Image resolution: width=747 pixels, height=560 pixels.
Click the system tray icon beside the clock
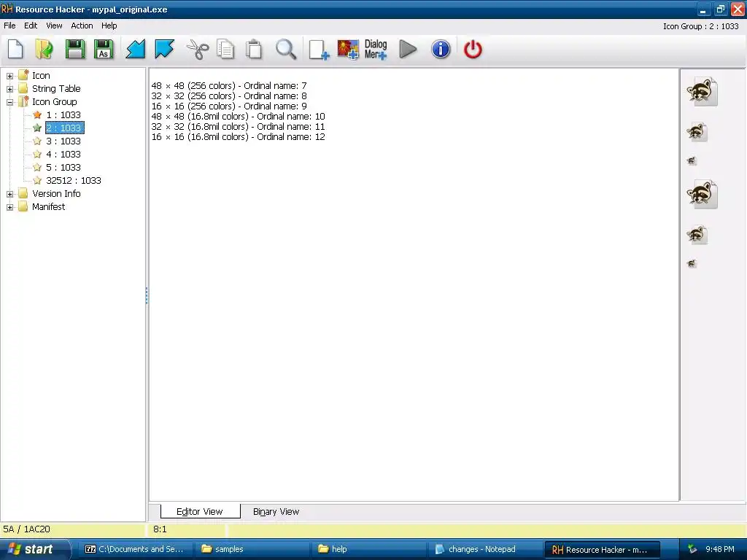[x=693, y=549]
